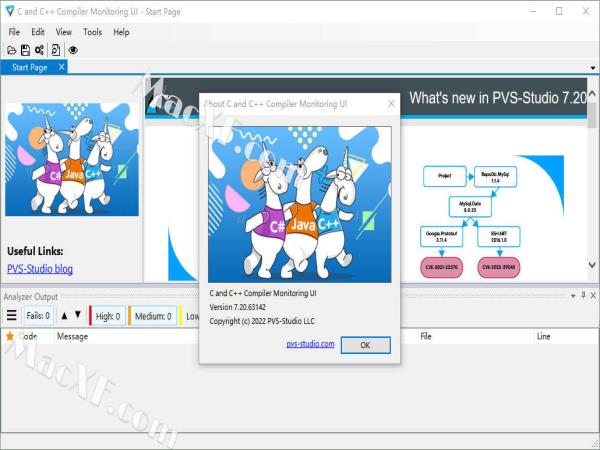
Task: Open the Edit menu
Action: (x=38, y=32)
